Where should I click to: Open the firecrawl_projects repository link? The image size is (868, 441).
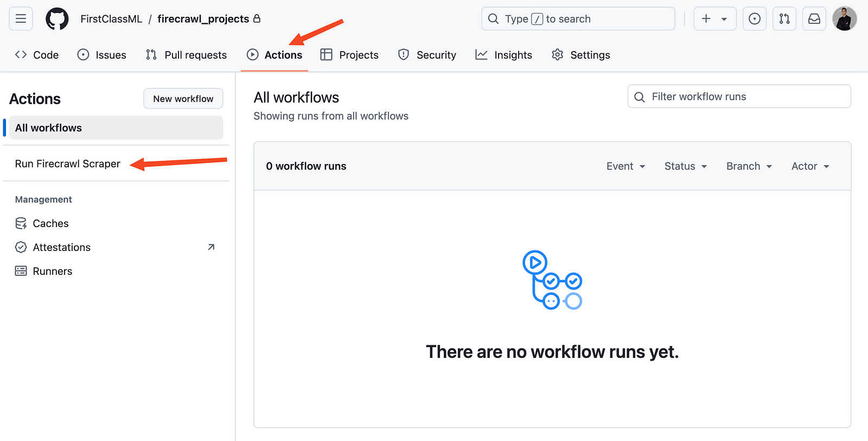point(203,19)
